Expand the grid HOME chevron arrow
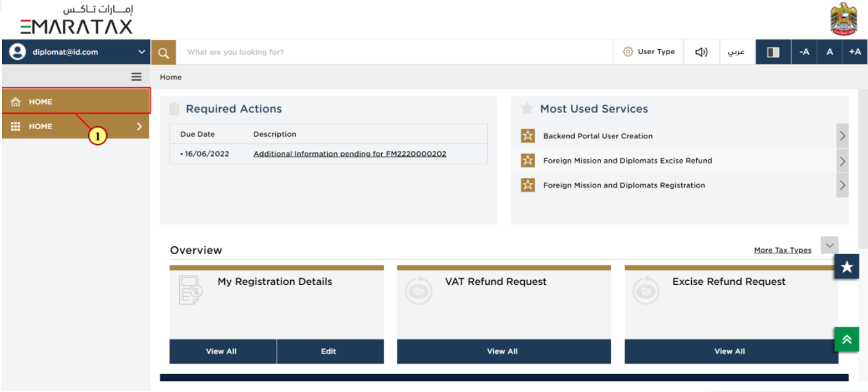The height and width of the screenshot is (392, 868). pos(139,126)
